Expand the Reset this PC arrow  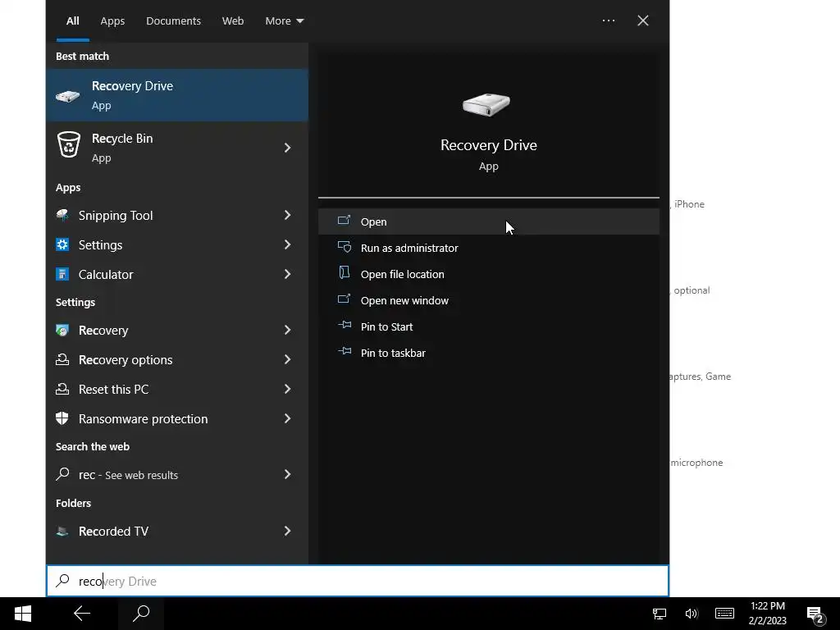click(x=288, y=389)
